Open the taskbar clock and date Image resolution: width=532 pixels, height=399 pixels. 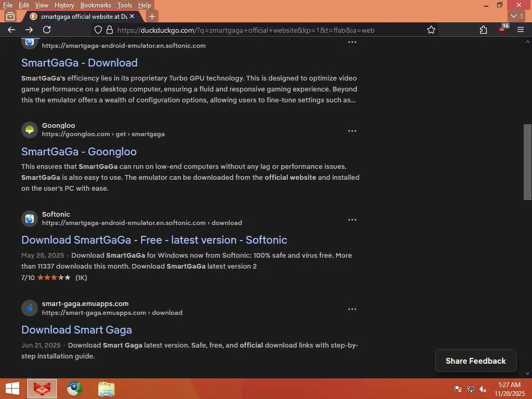click(509, 389)
